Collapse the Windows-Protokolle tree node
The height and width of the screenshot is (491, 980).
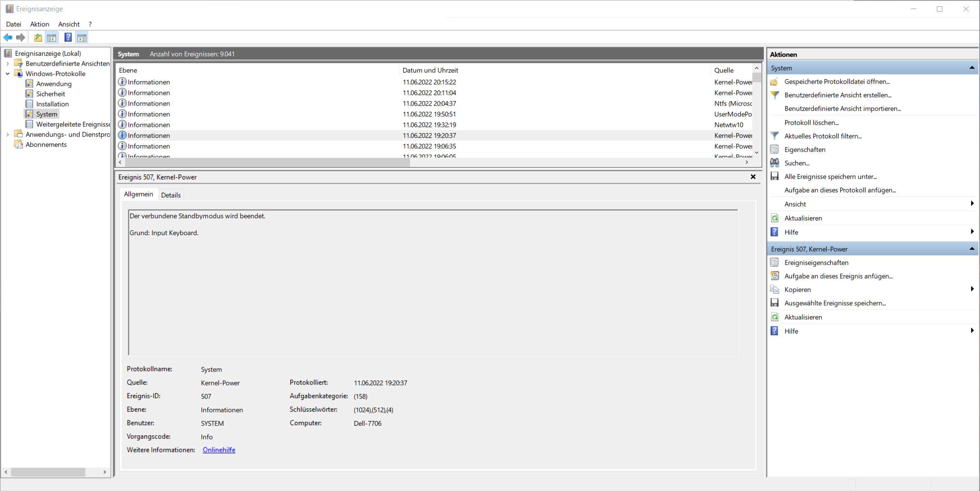click(x=8, y=74)
